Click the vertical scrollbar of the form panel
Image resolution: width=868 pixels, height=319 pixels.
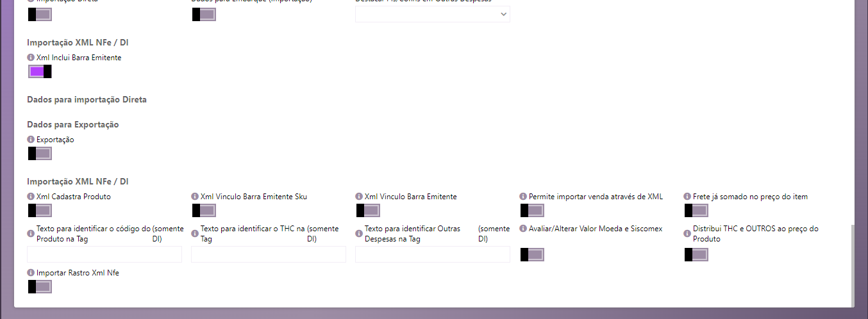pyautogui.click(x=853, y=265)
